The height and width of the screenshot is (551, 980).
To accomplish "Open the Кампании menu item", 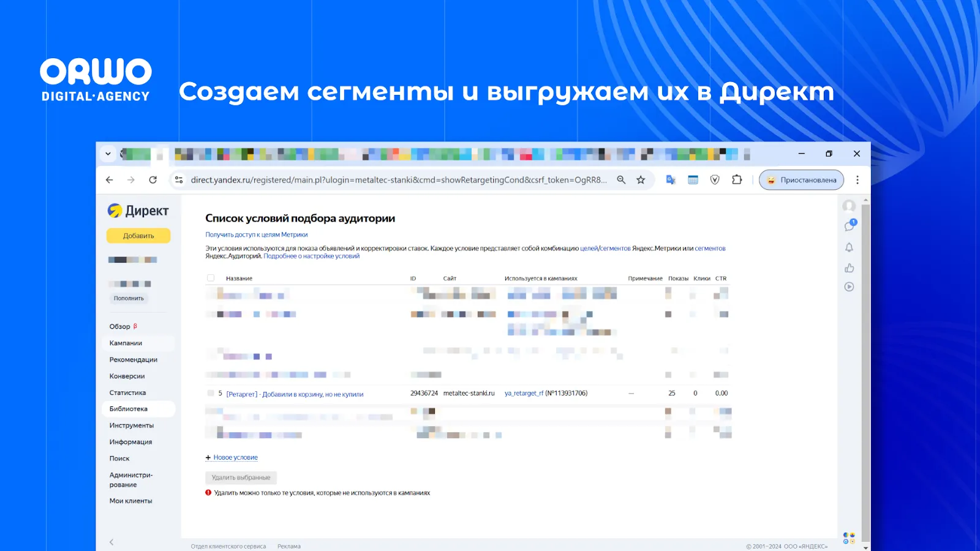I will (126, 343).
